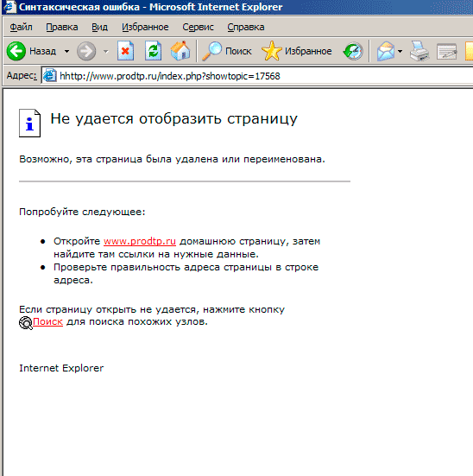Click heading 'Не удается отобразить страницу'
Screen dimensions: 473x476
pyautogui.click(x=173, y=118)
